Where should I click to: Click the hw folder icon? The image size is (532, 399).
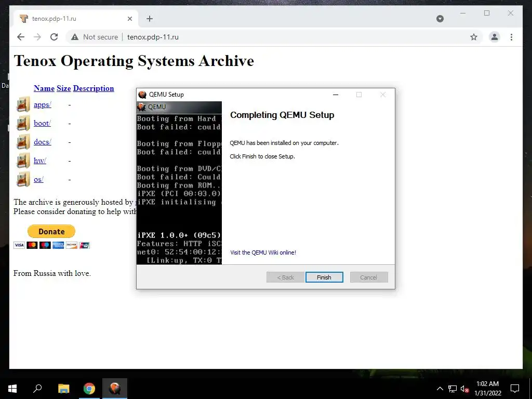coord(23,161)
